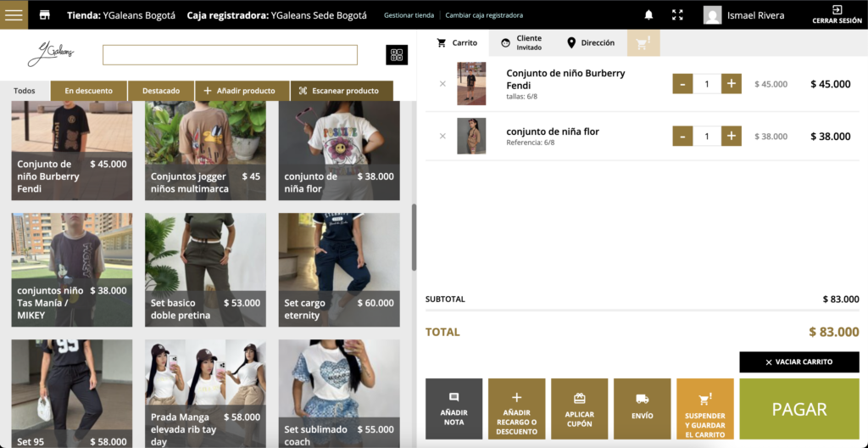Click bold $ 45.000 line total
The image size is (868, 448).
click(x=831, y=84)
